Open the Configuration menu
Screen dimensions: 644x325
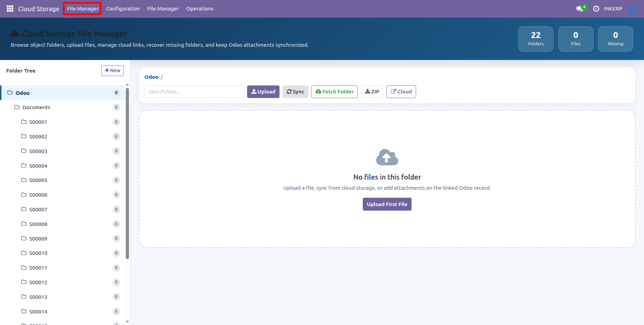tap(123, 9)
